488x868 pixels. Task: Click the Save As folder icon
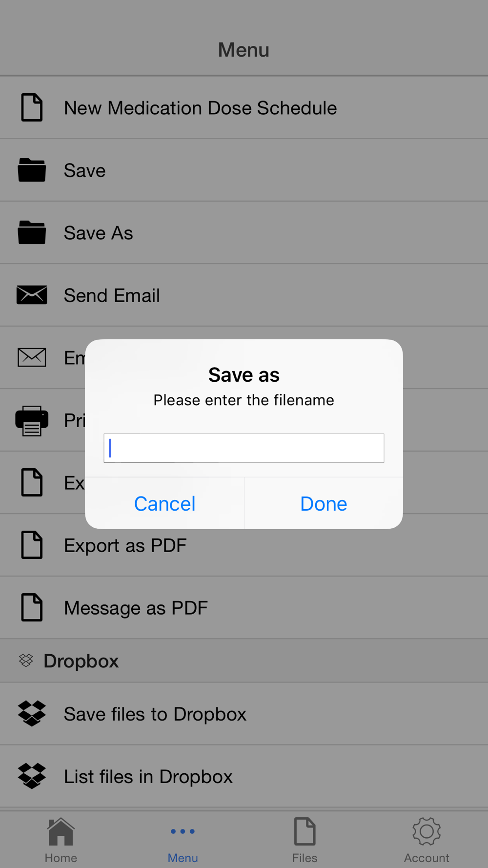pos(32,232)
